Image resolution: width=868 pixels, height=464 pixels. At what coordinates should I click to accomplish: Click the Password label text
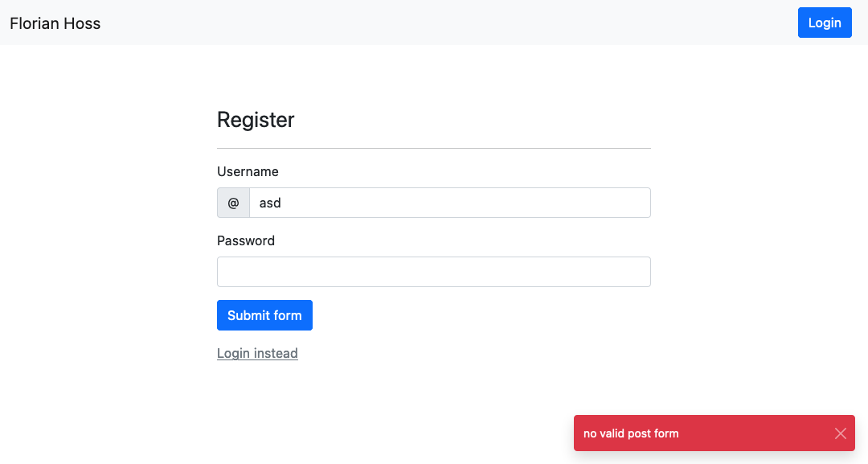tap(246, 241)
